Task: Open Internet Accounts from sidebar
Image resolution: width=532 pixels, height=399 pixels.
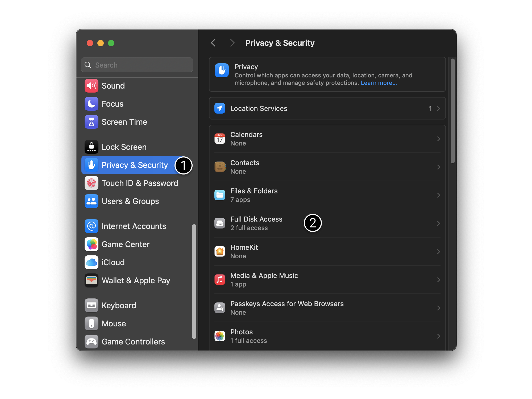Action: click(134, 226)
